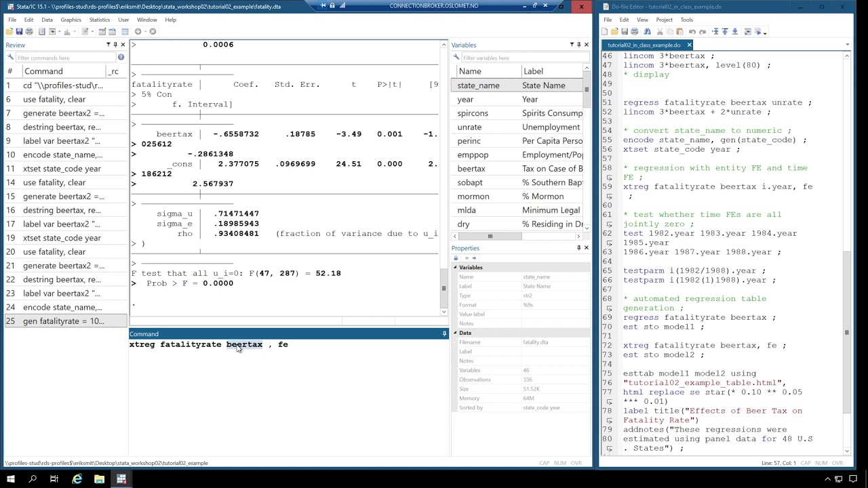Toggle pin on the Command panel
The height and width of the screenshot is (488, 868).
tap(444, 333)
